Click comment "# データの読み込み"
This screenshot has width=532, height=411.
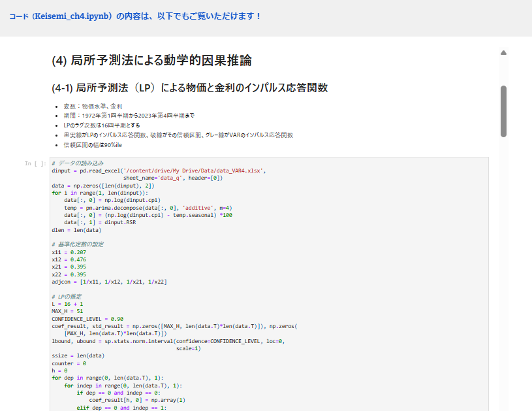tap(78, 163)
